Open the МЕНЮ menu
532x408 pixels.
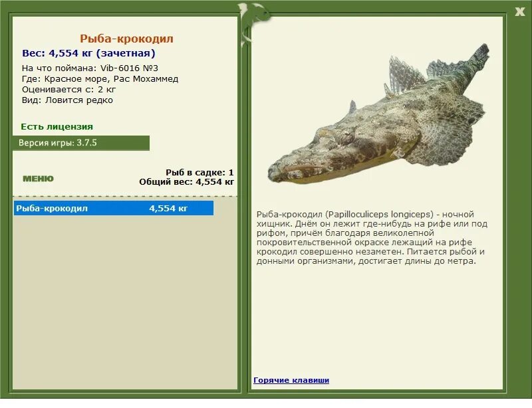click(38, 179)
